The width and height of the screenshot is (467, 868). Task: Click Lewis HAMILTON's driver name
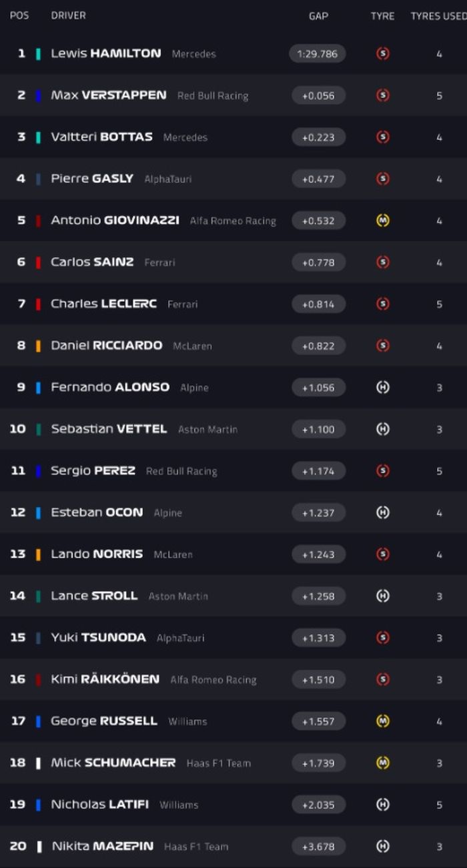(105, 54)
